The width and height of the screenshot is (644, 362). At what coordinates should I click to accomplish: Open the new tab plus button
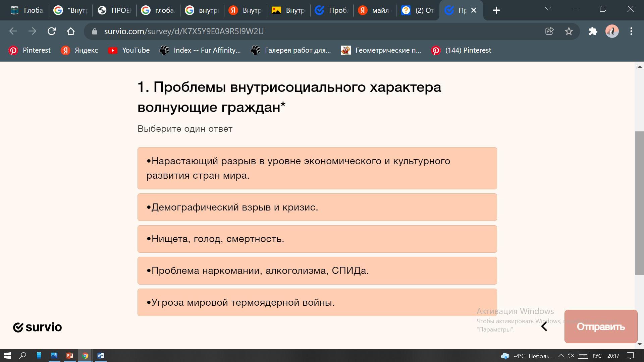pyautogui.click(x=496, y=10)
